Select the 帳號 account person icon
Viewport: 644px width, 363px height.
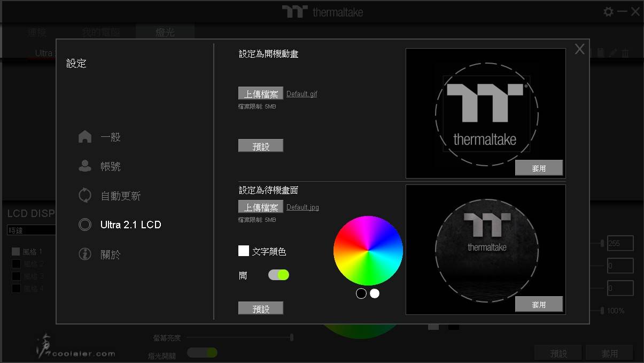point(85,166)
